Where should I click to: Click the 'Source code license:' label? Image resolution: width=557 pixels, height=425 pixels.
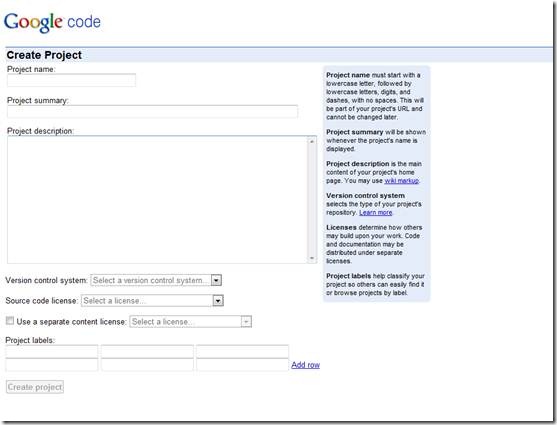coord(42,301)
